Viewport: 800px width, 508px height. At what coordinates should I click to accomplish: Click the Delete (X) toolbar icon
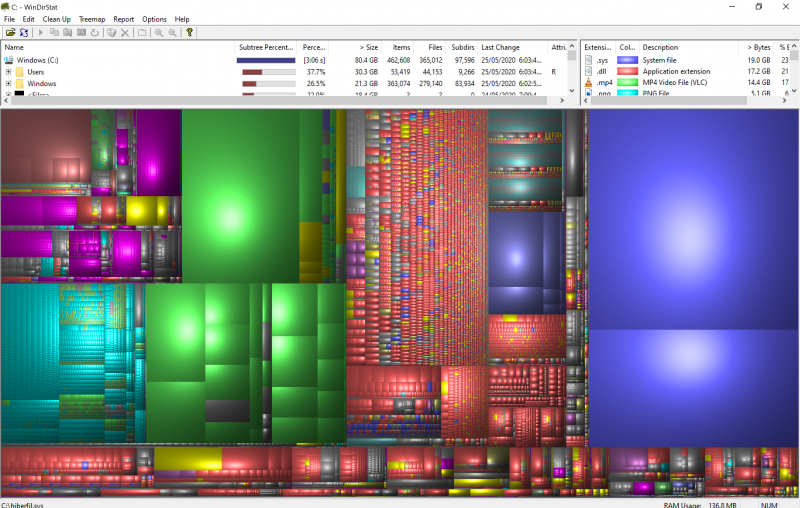pyautogui.click(x=125, y=33)
